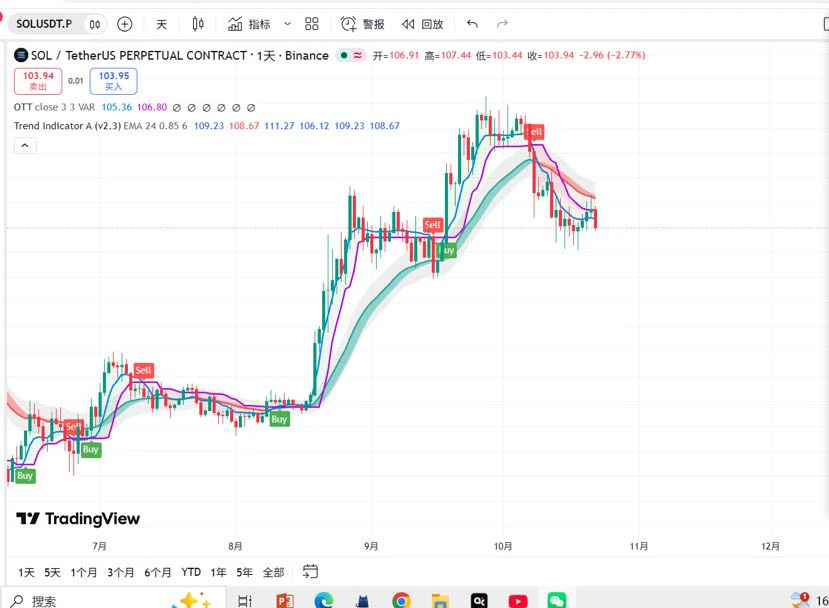Set chart range to 5年
The image size is (829, 608).
pos(244,572)
